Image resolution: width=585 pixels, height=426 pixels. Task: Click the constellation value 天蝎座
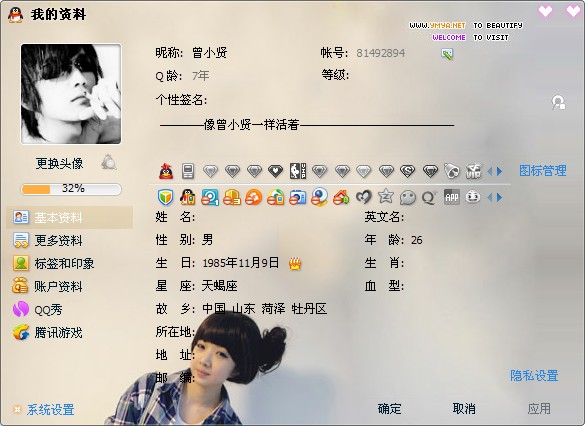tap(220, 286)
